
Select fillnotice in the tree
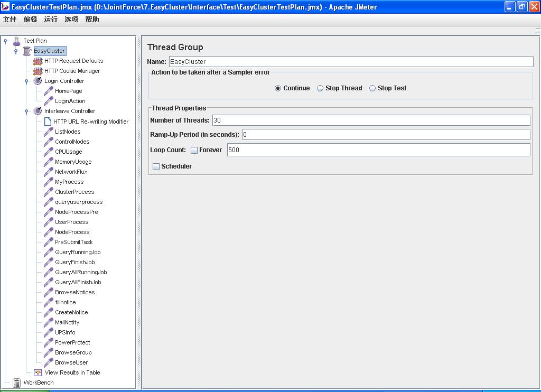point(66,302)
